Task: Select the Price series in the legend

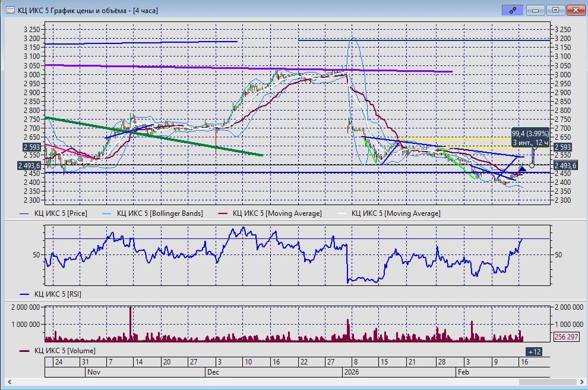Action: (x=53, y=213)
